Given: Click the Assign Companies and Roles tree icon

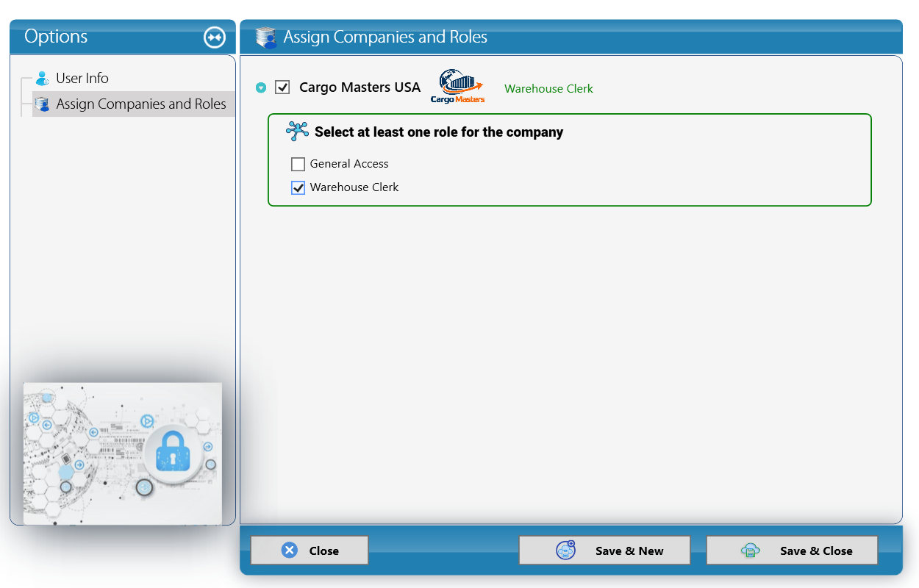Looking at the screenshot, I should point(42,104).
